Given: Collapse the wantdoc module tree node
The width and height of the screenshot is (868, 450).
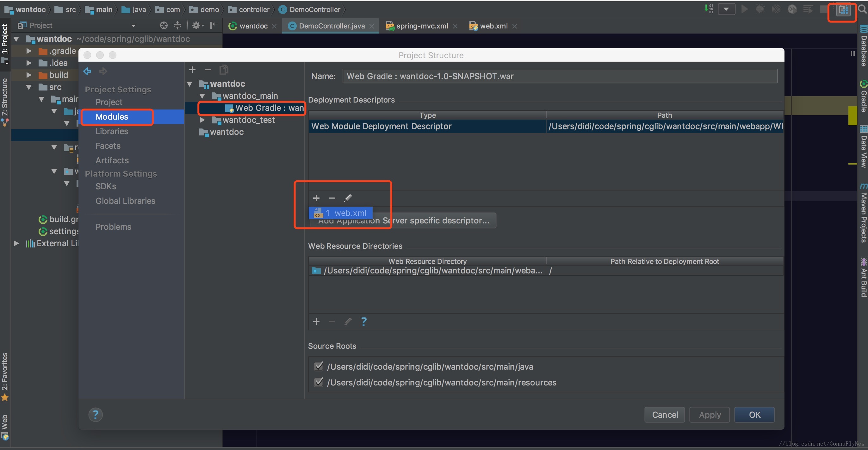Looking at the screenshot, I should (x=190, y=84).
